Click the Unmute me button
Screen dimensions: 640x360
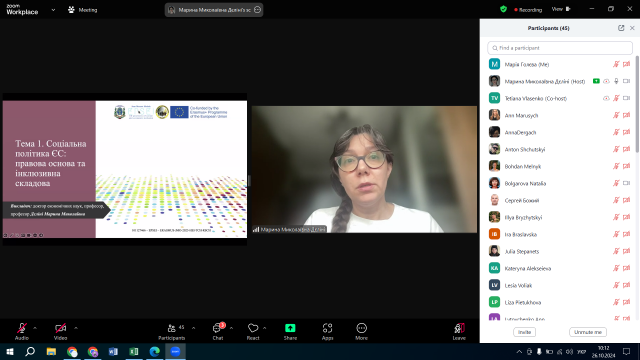click(588, 332)
